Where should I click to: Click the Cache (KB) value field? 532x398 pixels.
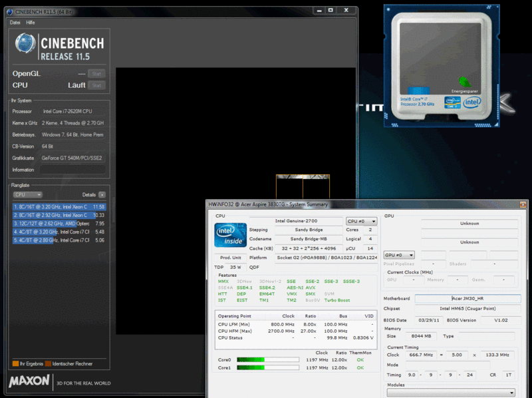[309, 248]
